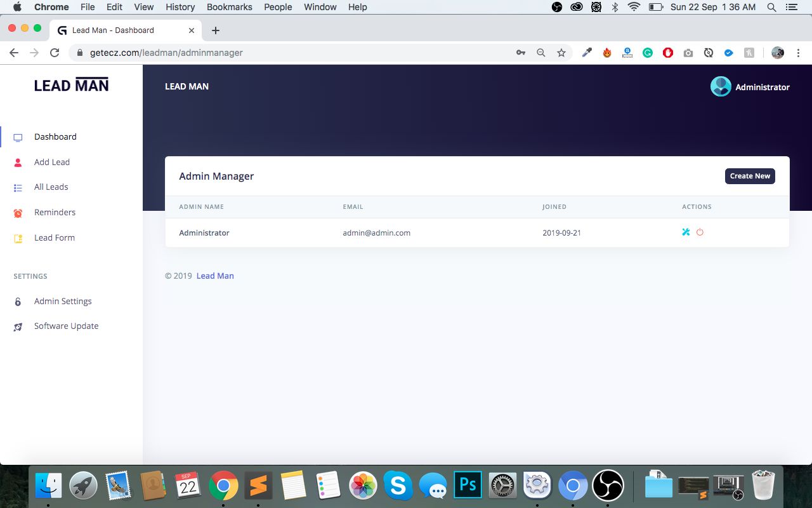Click the saved password key icon

click(521, 53)
